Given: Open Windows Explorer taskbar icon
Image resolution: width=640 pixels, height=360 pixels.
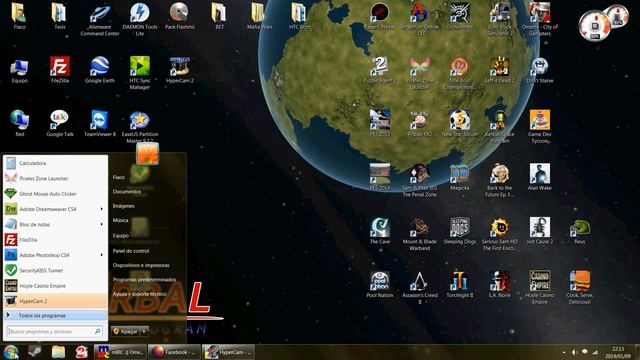Looking at the screenshot, I should click(58, 351).
